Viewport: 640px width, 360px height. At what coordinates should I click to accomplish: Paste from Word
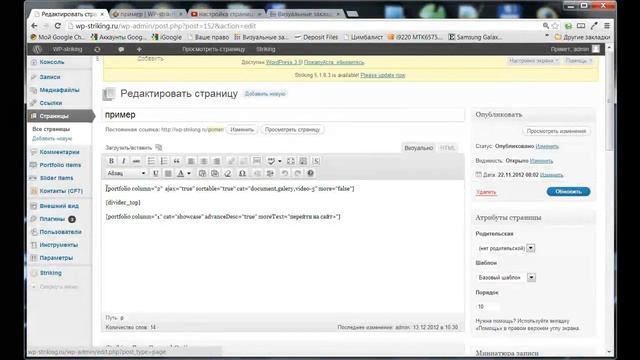[x=215, y=173]
